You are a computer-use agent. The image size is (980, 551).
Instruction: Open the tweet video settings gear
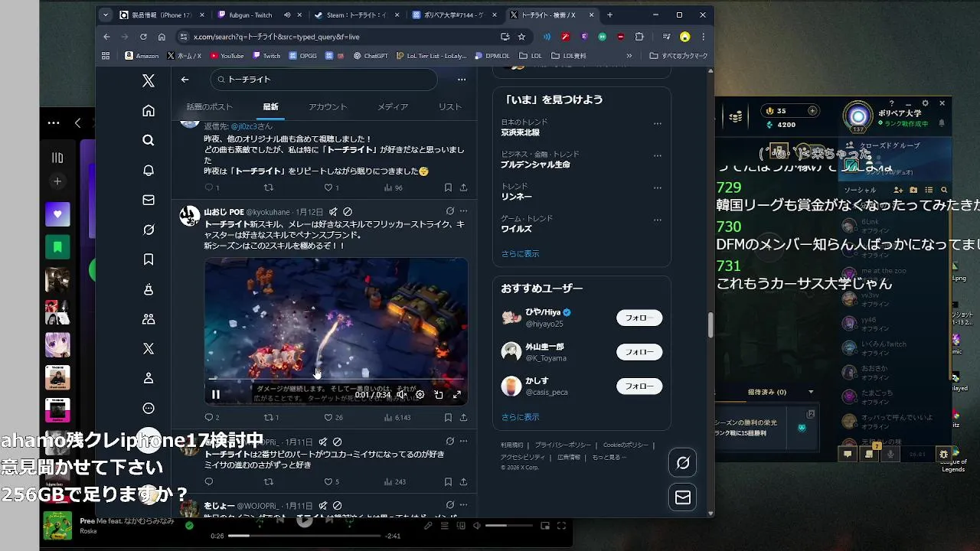tap(420, 395)
